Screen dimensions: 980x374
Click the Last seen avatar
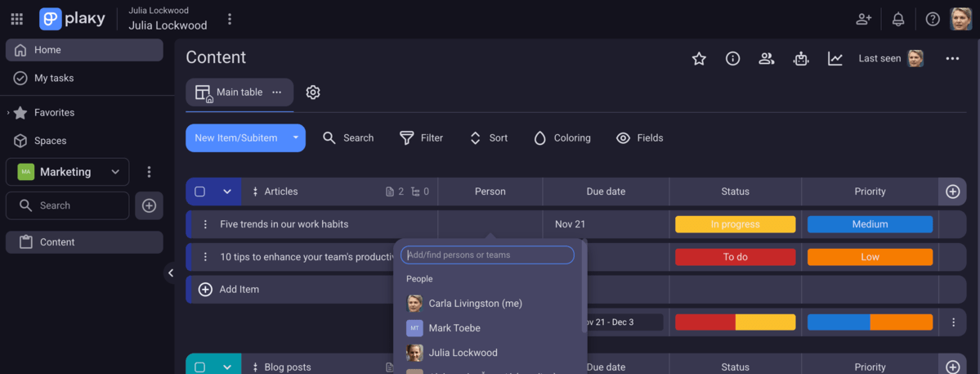pos(915,59)
